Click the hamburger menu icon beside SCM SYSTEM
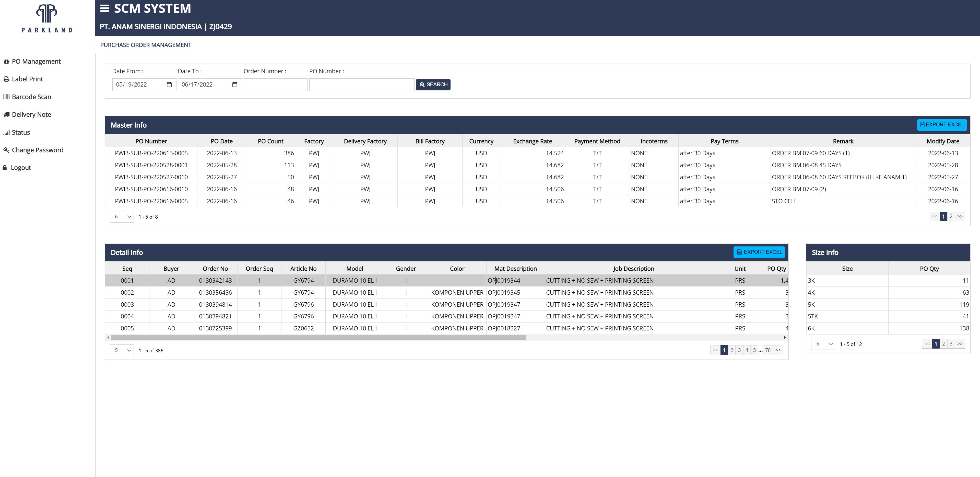The width and height of the screenshot is (980, 477). (x=105, y=8)
